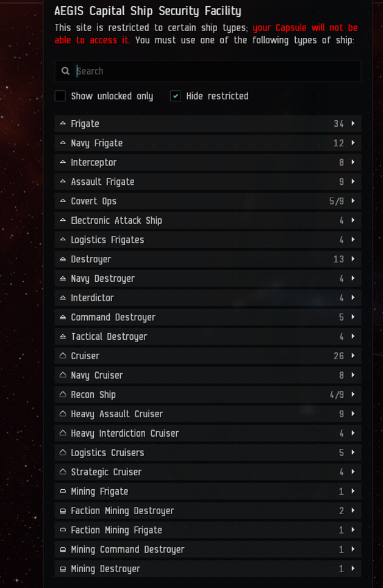Click the Interdictor ship class icon
Viewport: 383px width, 588px height.
pos(63,298)
